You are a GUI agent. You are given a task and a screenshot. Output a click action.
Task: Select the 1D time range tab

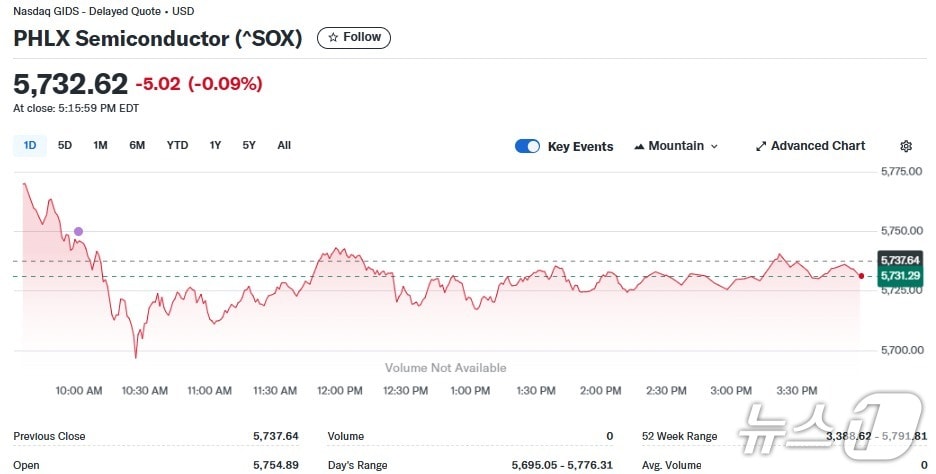click(x=30, y=145)
